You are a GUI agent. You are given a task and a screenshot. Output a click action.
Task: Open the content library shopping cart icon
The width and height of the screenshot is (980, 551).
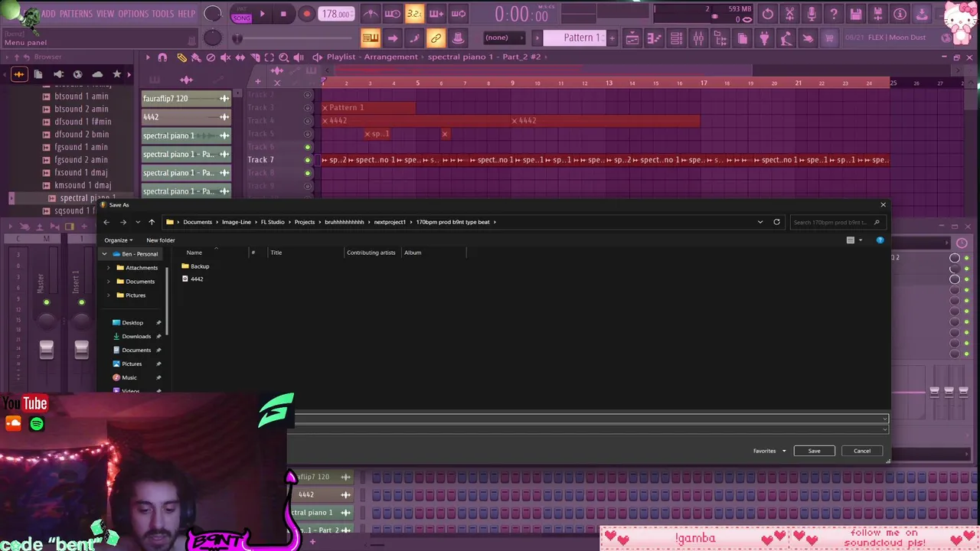coord(829,37)
